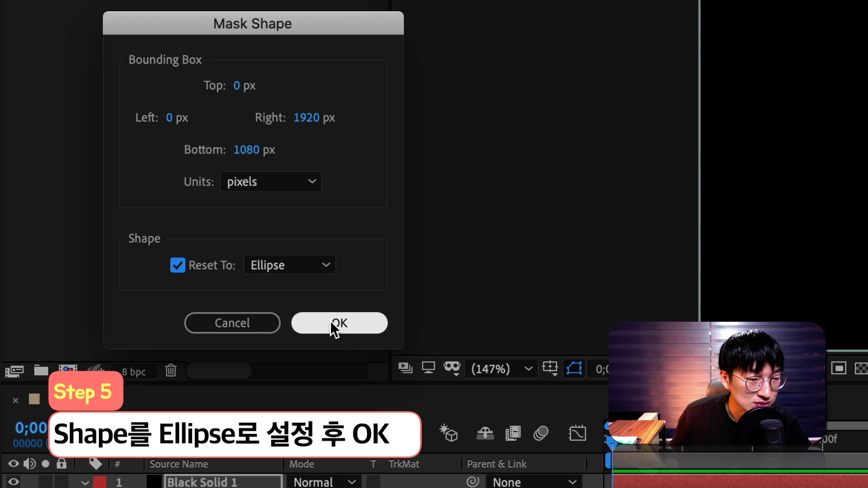Screen dimensions: 868x488
Task: Create new folder in Project panel
Action: pos(41,371)
